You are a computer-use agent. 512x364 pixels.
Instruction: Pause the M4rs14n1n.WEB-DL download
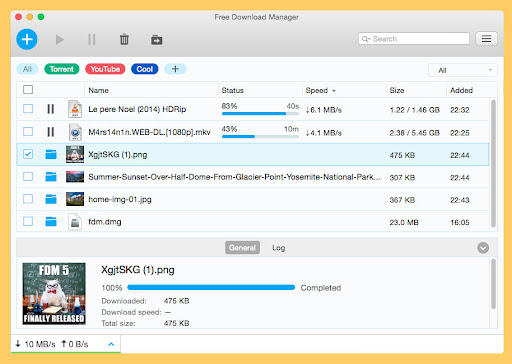51,132
